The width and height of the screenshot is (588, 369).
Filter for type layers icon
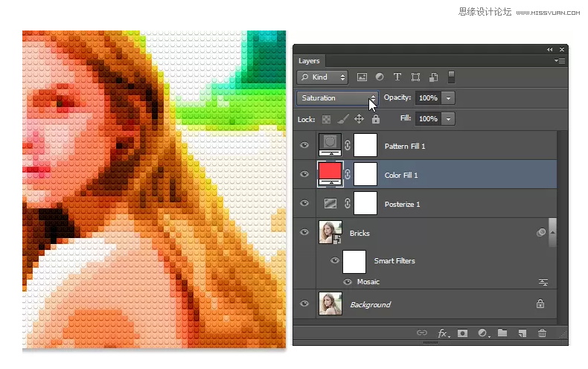coord(397,77)
